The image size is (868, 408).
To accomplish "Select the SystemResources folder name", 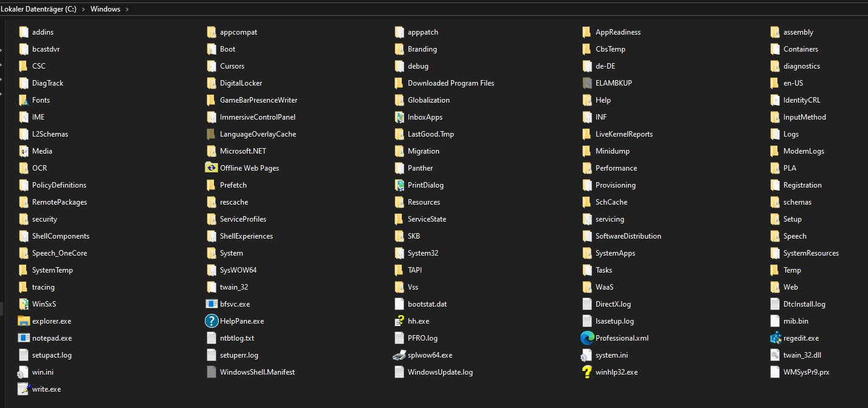I will point(811,253).
